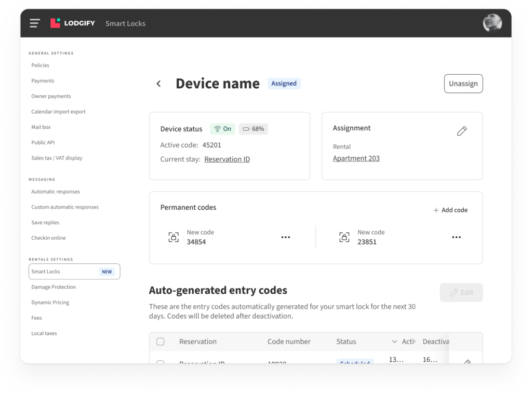This screenshot has width=532, height=395.
Task: Open options for code 23851
Action: pos(456,237)
